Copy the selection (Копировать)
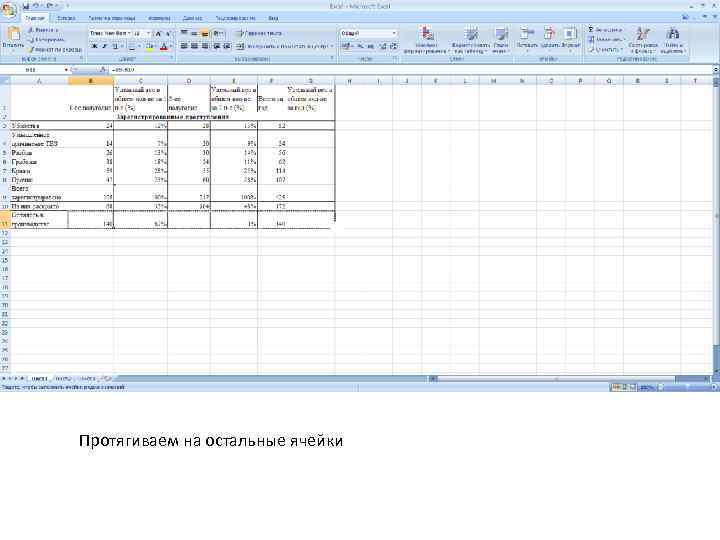This screenshot has height=540, width=720. pos(45,39)
